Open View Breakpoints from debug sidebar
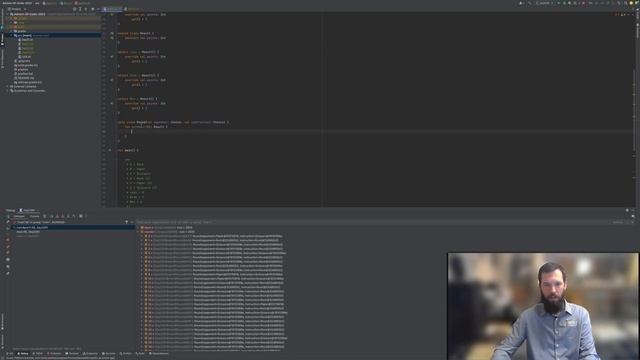This screenshot has height=360, width=640. pyautogui.click(x=8, y=246)
